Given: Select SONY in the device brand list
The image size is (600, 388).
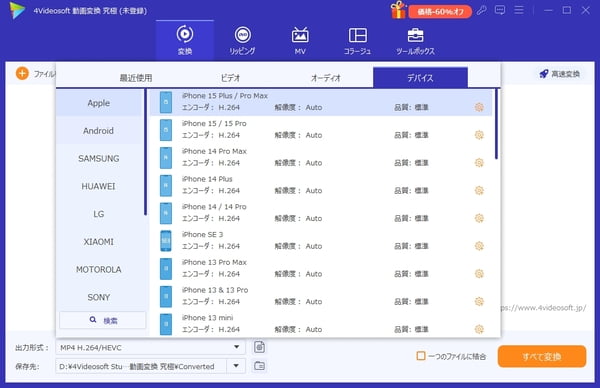Looking at the screenshot, I should (99, 297).
